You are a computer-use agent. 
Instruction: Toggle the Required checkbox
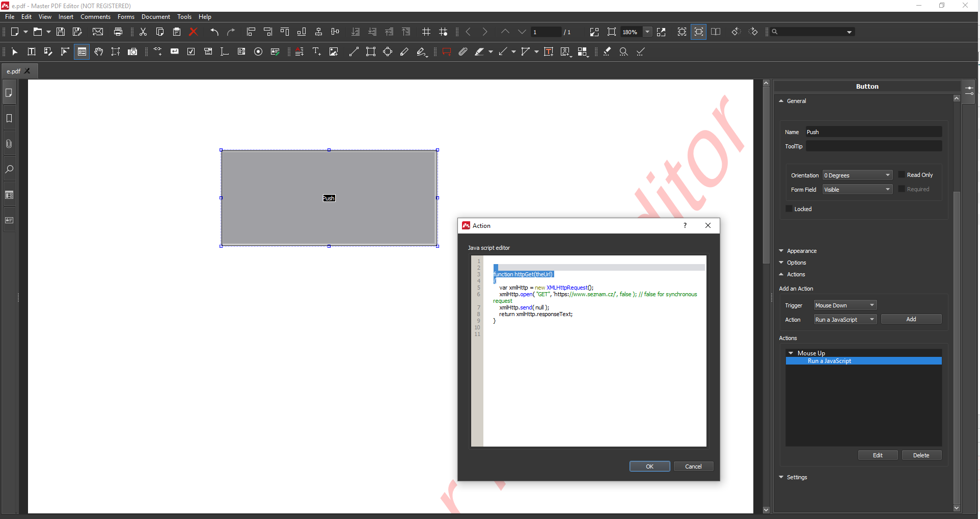(902, 189)
